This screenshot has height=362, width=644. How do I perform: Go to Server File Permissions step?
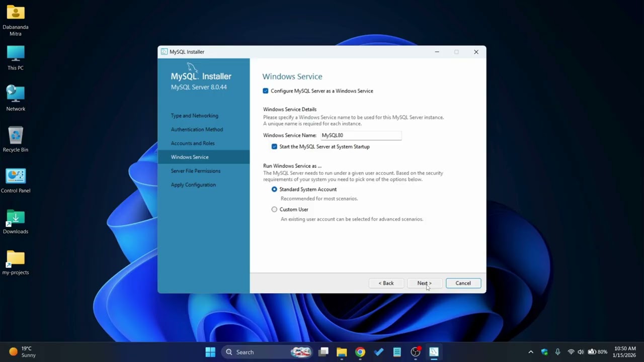195,171
